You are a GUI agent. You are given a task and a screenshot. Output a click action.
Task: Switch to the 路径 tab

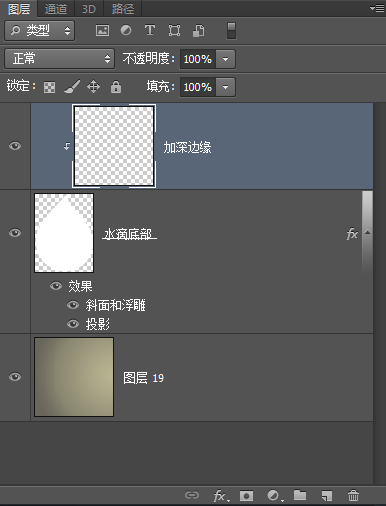(x=123, y=9)
